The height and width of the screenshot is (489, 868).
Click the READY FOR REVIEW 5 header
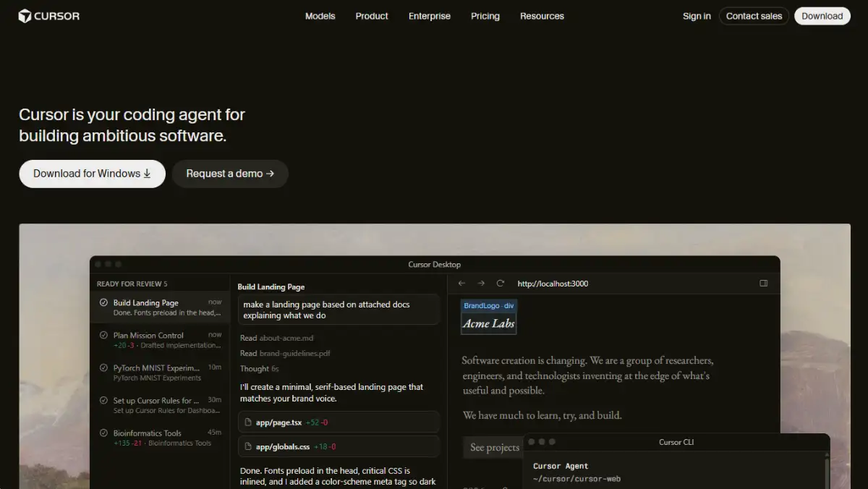pos(132,284)
